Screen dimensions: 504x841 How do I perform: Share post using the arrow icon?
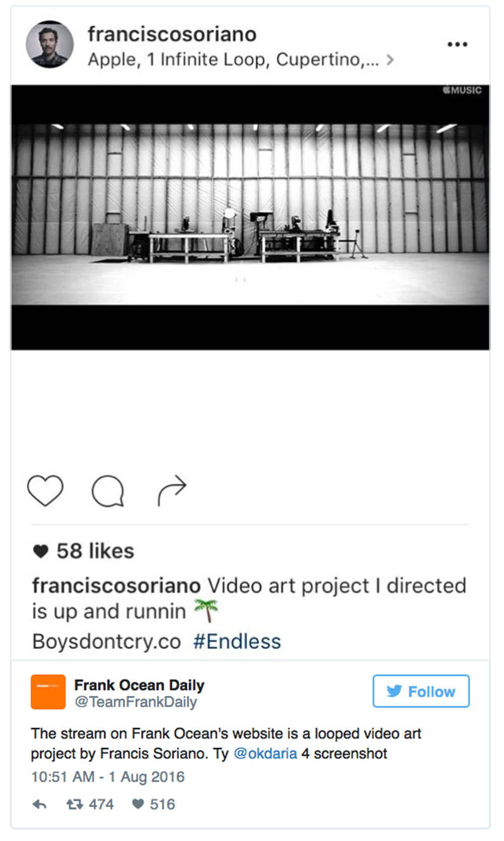coord(172,490)
